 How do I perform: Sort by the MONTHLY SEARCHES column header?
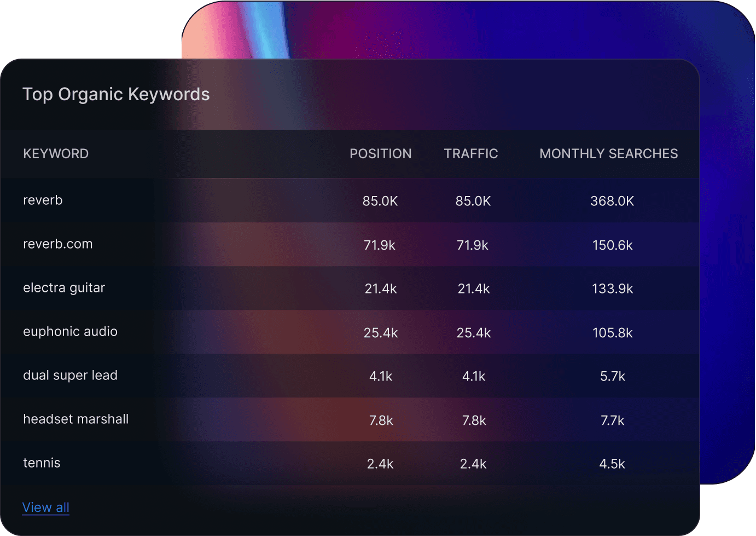608,153
